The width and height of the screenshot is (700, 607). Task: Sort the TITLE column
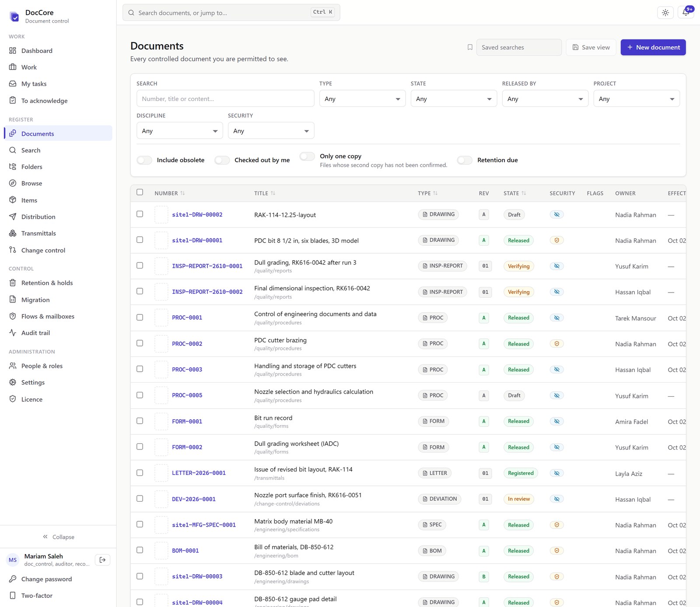(264, 193)
